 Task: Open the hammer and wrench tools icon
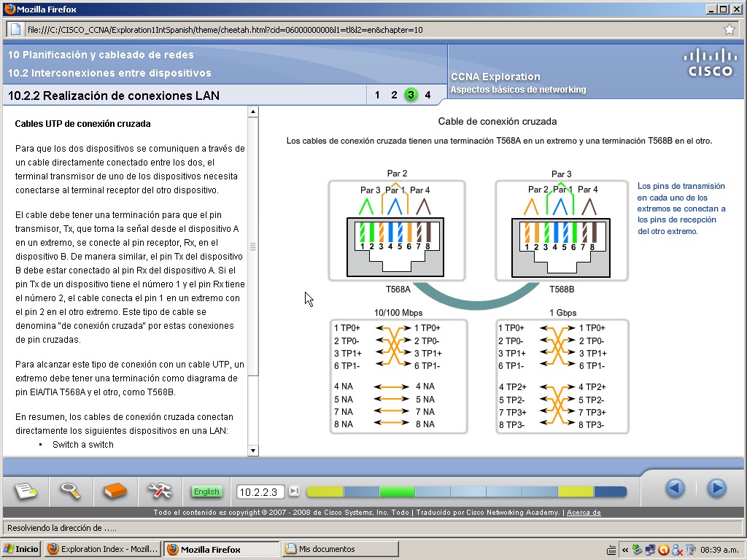click(x=160, y=491)
